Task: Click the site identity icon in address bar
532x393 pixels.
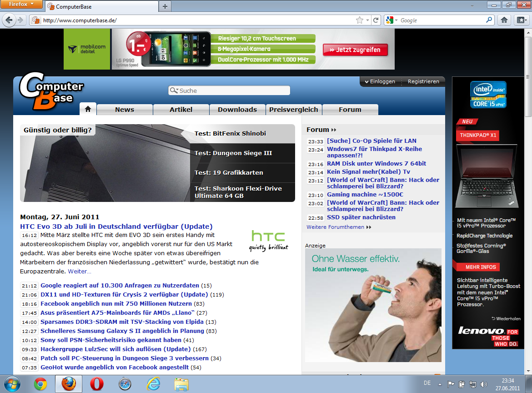Action: click(x=35, y=20)
